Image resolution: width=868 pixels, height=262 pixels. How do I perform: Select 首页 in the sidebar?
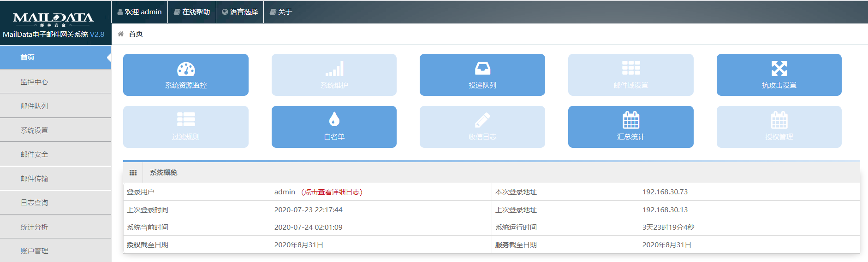(x=55, y=58)
